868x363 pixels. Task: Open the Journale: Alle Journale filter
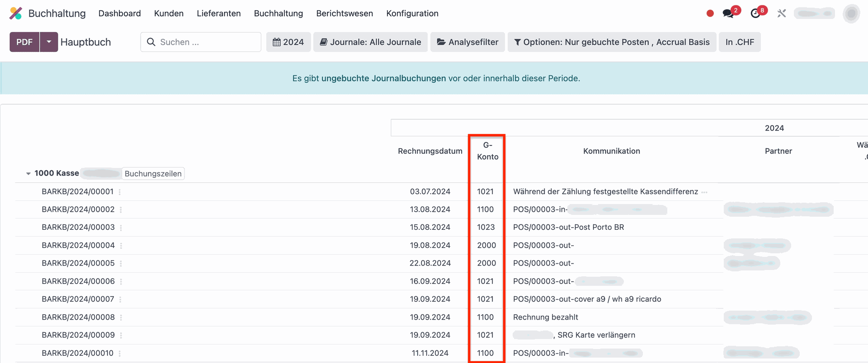(x=370, y=42)
